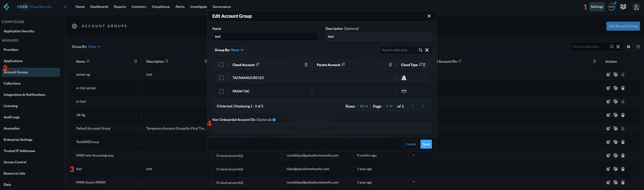Click the 61% progress circle icon
Viewport: 644px width, 190px height.
tap(611, 7)
